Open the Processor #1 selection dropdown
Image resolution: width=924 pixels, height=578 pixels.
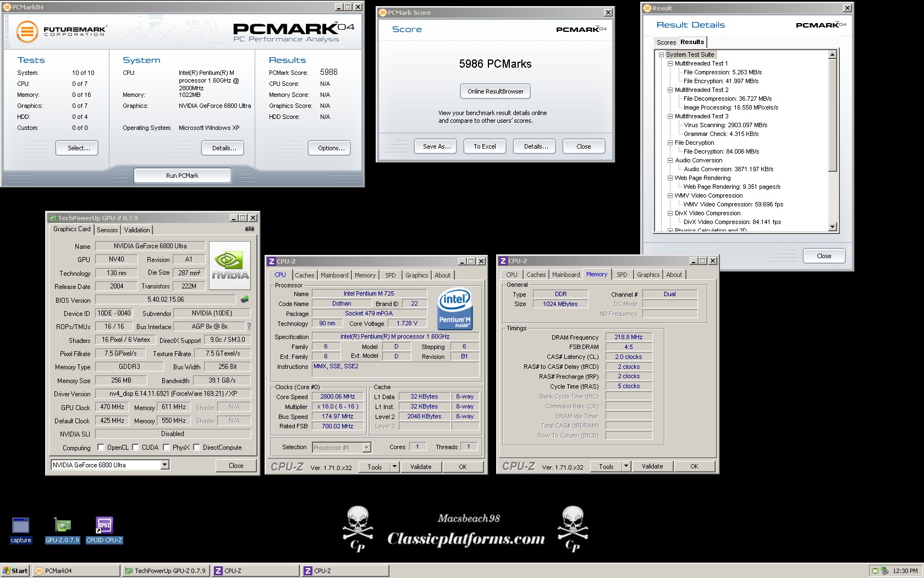pyautogui.click(x=366, y=448)
